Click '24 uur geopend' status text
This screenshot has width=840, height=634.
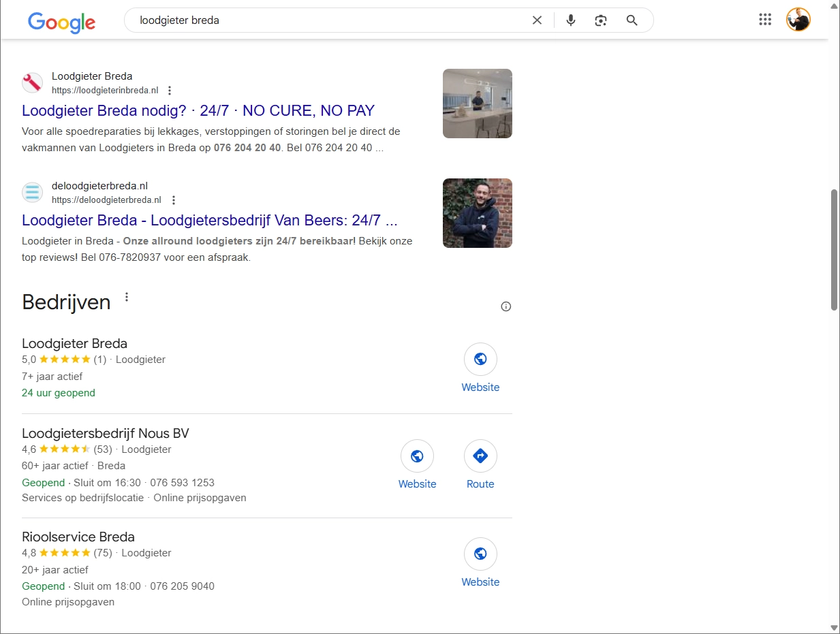tap(59, 393)
